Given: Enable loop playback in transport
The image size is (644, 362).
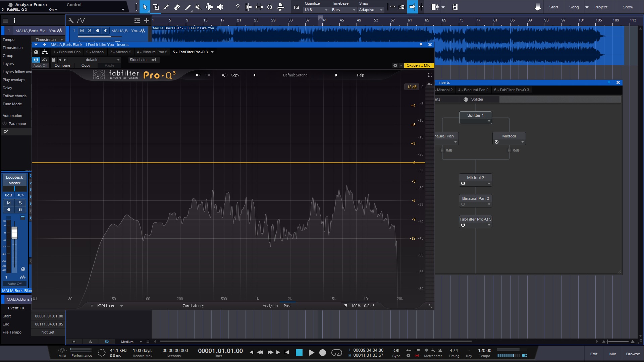Looking at the screenshot, I should click(x=336, y=353).
